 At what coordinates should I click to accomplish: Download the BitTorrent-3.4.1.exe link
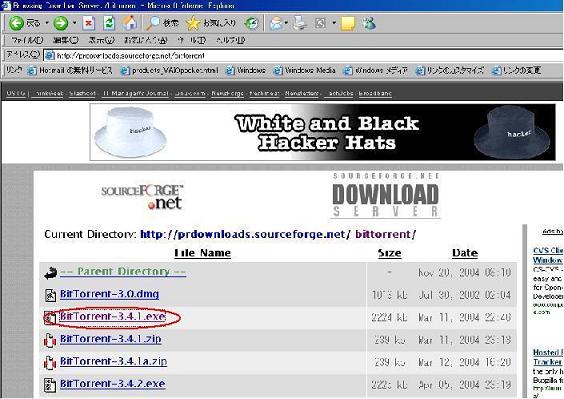[x=113, y=316]
